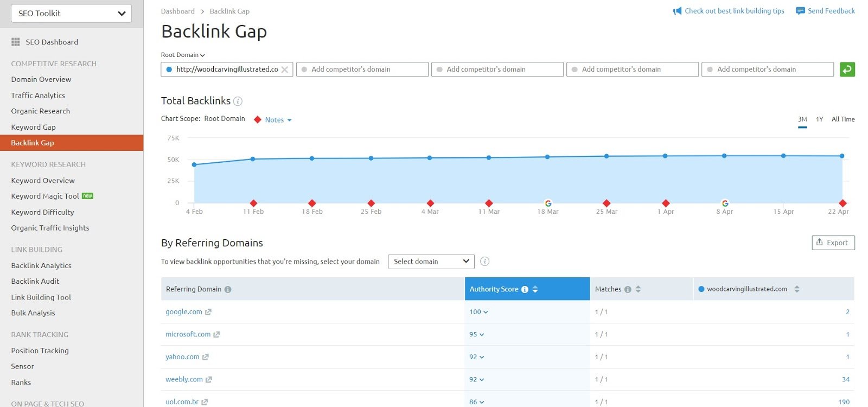Open Keyword Overview page

click(x=43, y=180)
